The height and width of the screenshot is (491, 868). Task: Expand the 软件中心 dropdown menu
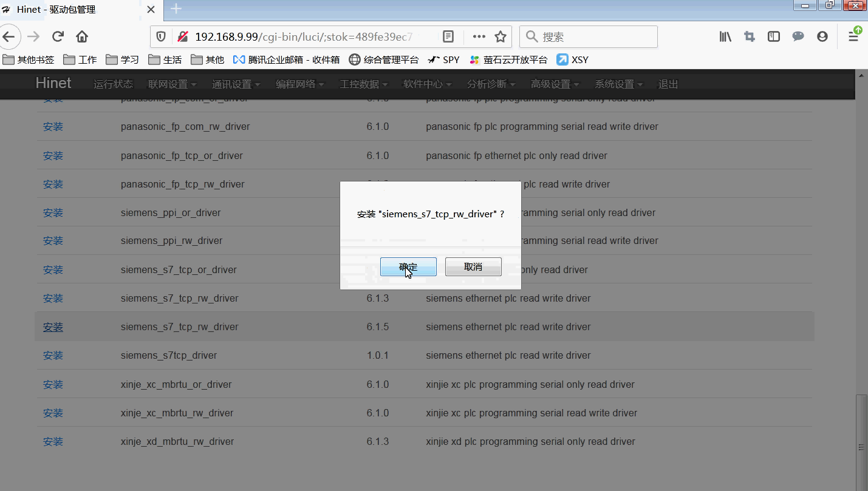[x=428, y=84]
